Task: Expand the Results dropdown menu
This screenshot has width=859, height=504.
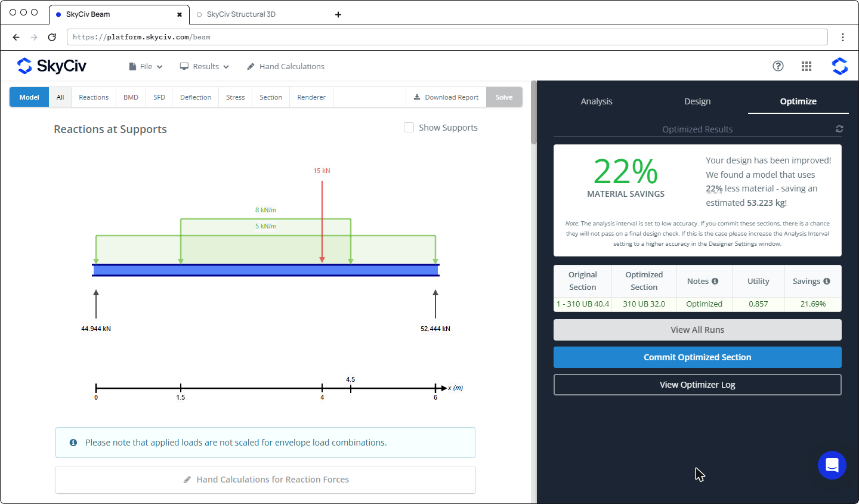Action: pyautogui.click(x=205, y=66)
